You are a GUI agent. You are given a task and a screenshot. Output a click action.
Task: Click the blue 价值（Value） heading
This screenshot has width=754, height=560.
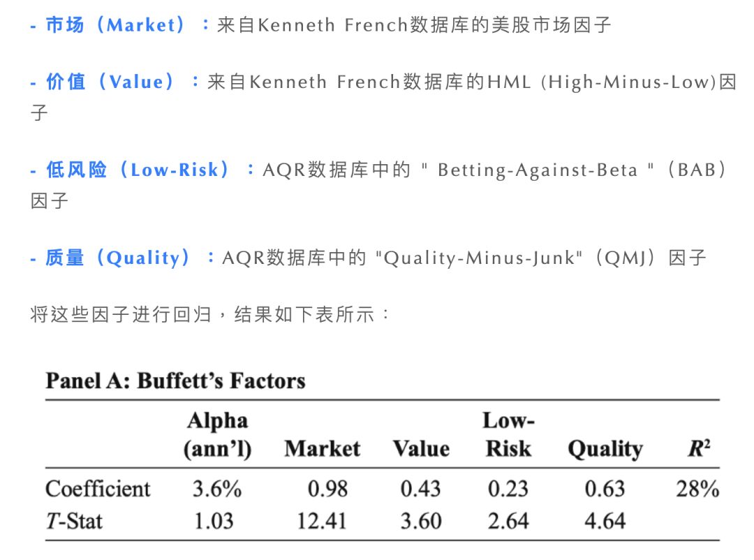tap(111, 82)
